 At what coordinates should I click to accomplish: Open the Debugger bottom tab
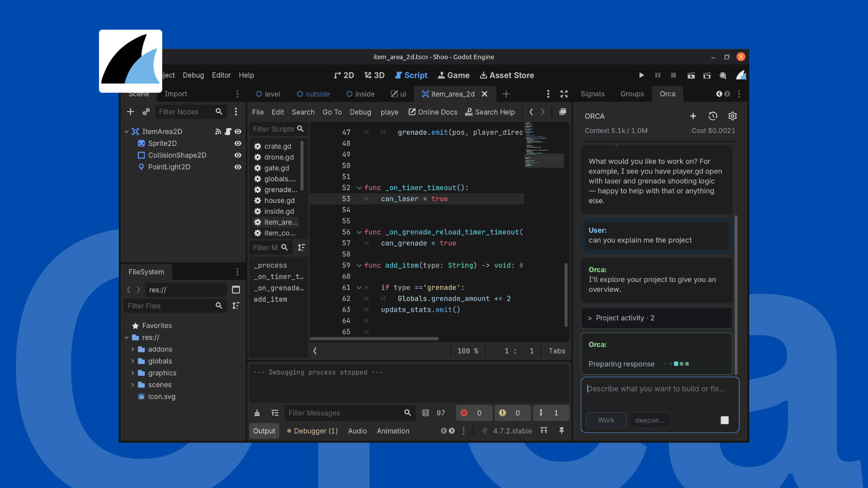click(x=312, y=431)
